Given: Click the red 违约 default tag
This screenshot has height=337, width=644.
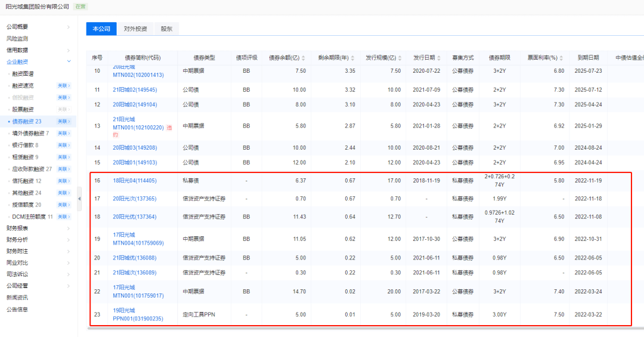Looking at the screenshot, I should pos(169,128).
